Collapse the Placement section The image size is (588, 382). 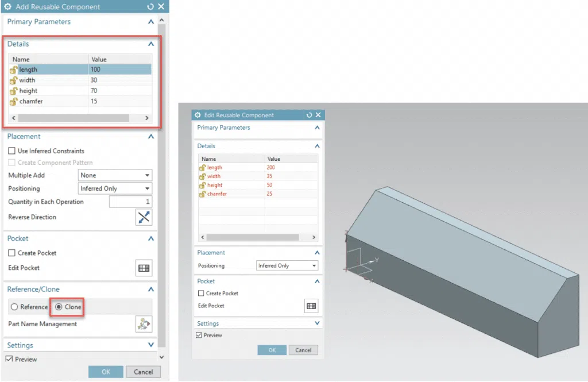pyautogui.click(x=151, y=136)
